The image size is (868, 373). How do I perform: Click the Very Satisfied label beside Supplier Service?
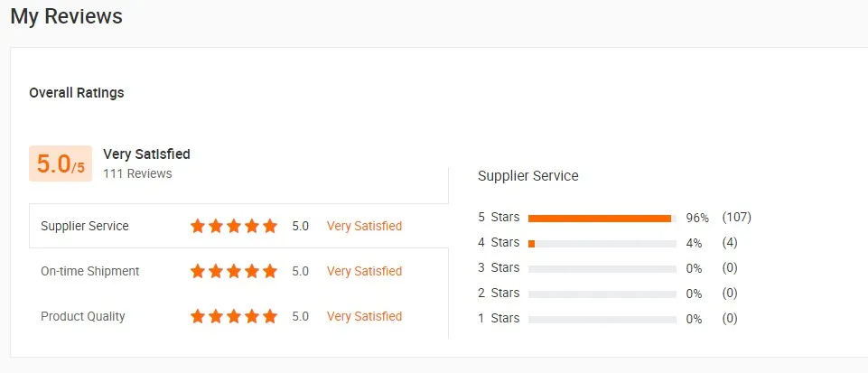pos(364,226)
